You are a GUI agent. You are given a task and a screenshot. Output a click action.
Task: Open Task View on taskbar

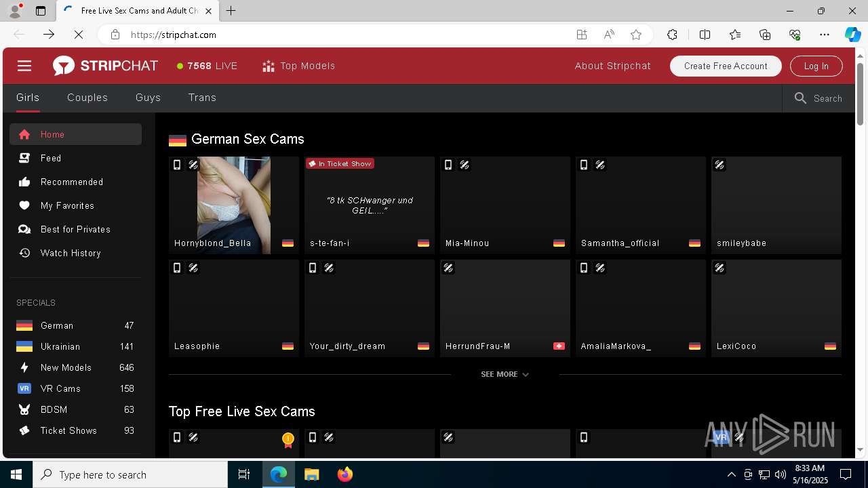(244, 474)
